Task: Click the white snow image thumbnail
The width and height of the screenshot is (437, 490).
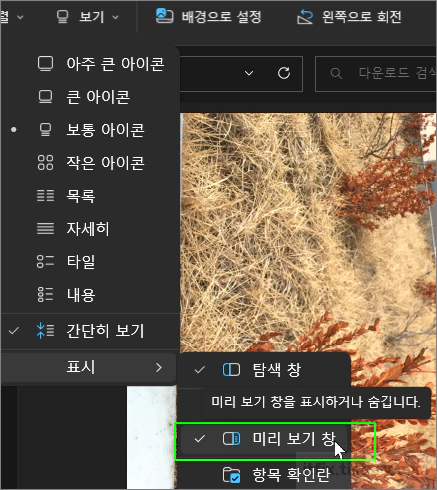Action: tap(152, 437)
